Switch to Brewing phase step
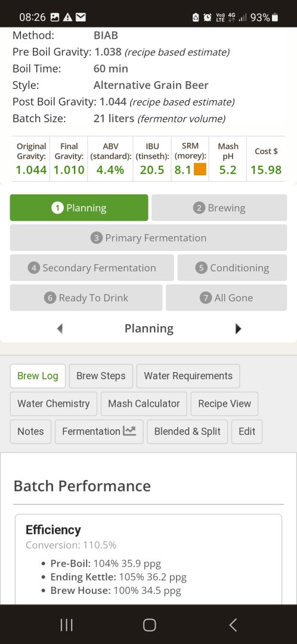 [219, 208]
